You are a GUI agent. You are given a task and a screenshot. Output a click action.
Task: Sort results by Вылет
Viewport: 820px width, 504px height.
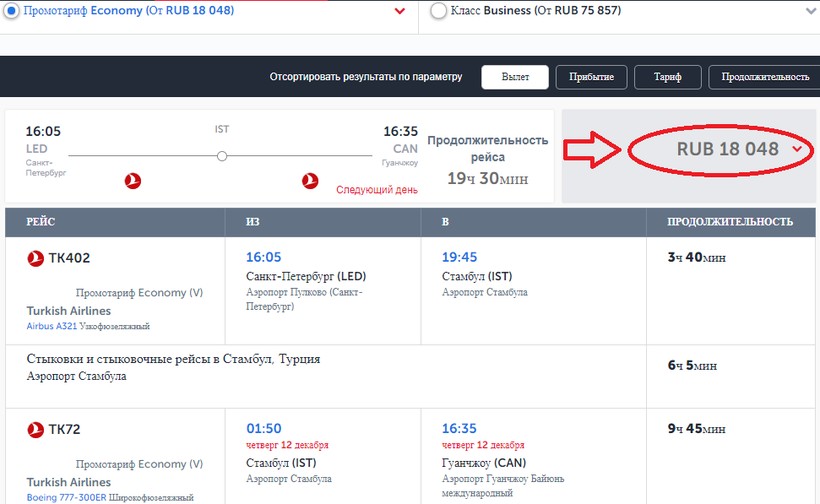coord(515,77)
